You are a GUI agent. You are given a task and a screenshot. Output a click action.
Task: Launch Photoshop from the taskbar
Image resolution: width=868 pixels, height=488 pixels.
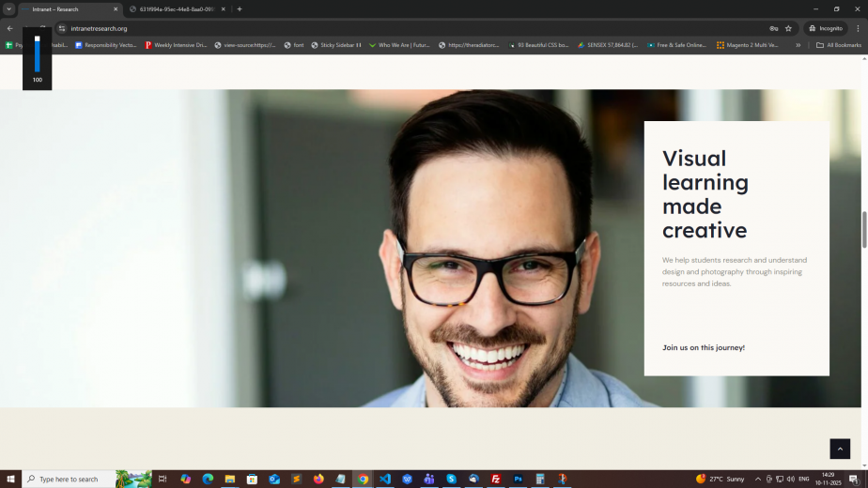click(518, 479)
